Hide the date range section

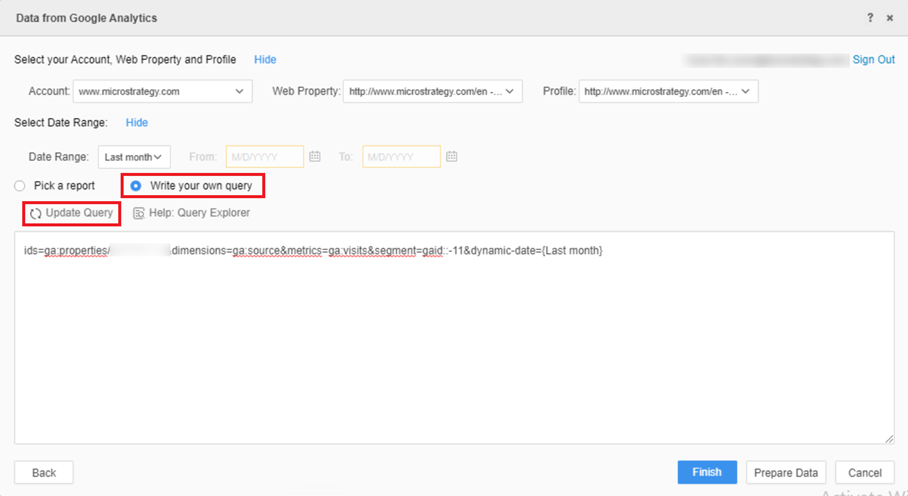[x=137, y=123]
